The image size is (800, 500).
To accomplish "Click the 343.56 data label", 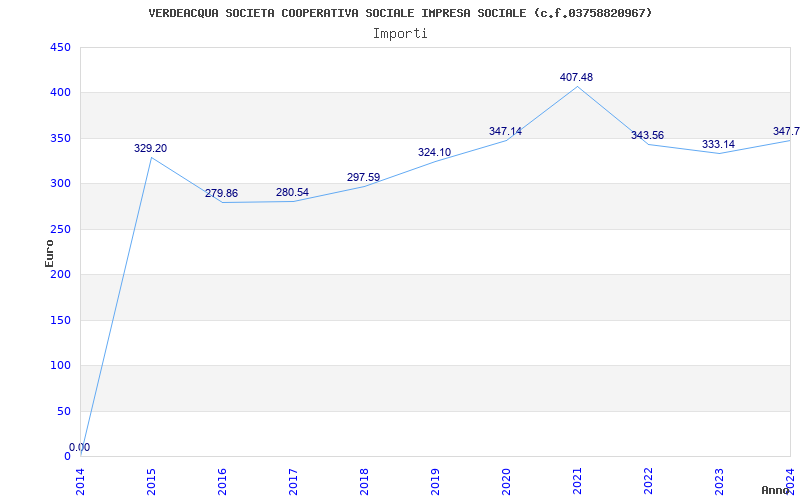I will click(x=647, y=135).
